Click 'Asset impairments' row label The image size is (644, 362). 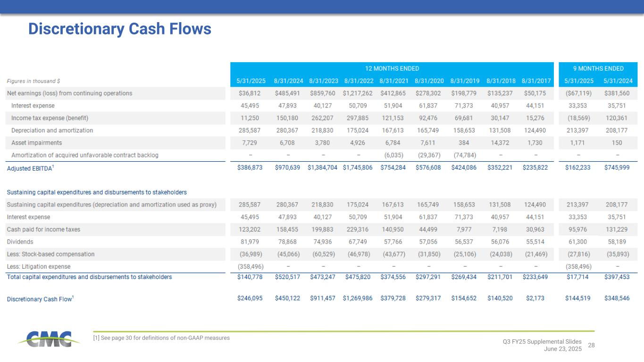tap(37, 142)
